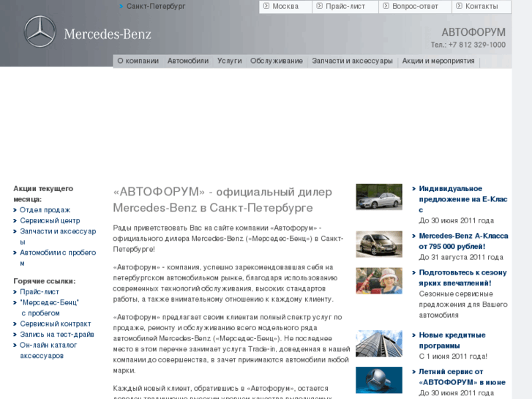
Task: Click arrow icon beside top Прайс-лист
Action: [x=319, y=6]
